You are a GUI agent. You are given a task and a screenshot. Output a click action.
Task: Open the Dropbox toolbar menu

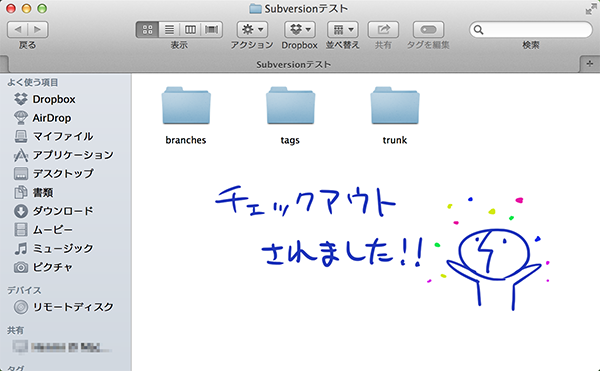300,29
